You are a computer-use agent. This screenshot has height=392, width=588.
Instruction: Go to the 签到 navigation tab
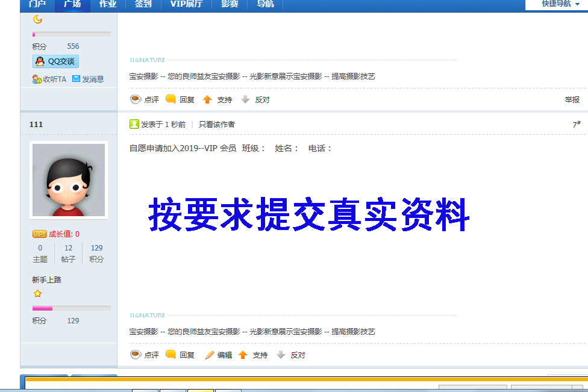click(x=143, y=4)
